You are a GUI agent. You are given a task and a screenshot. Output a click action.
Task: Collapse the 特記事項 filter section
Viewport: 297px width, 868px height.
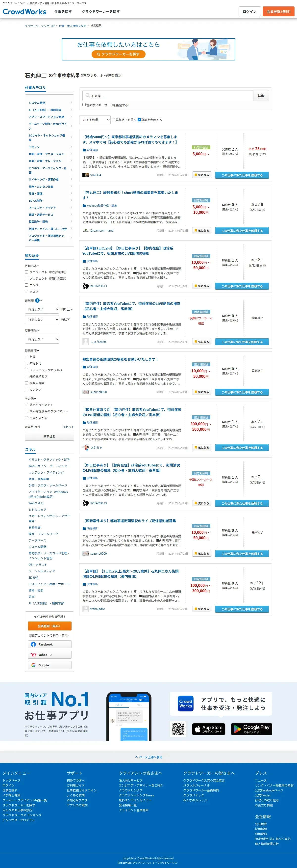32,351
